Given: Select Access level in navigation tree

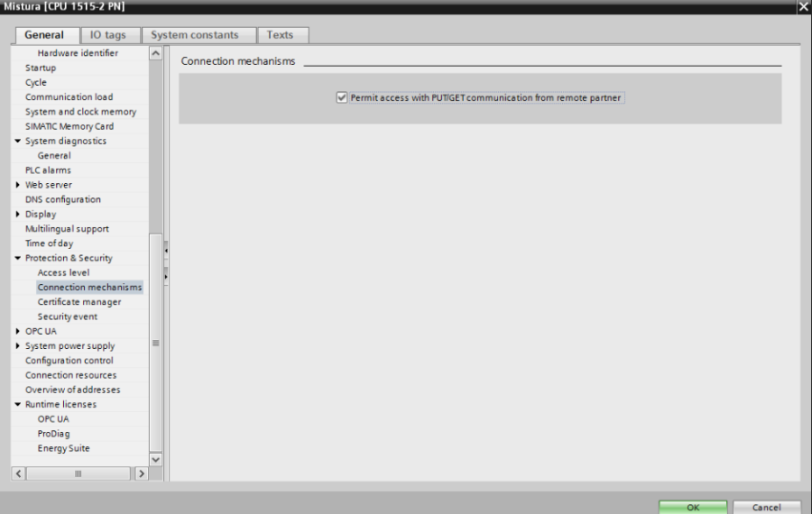Looking at the screenshot, I should 63,273.
